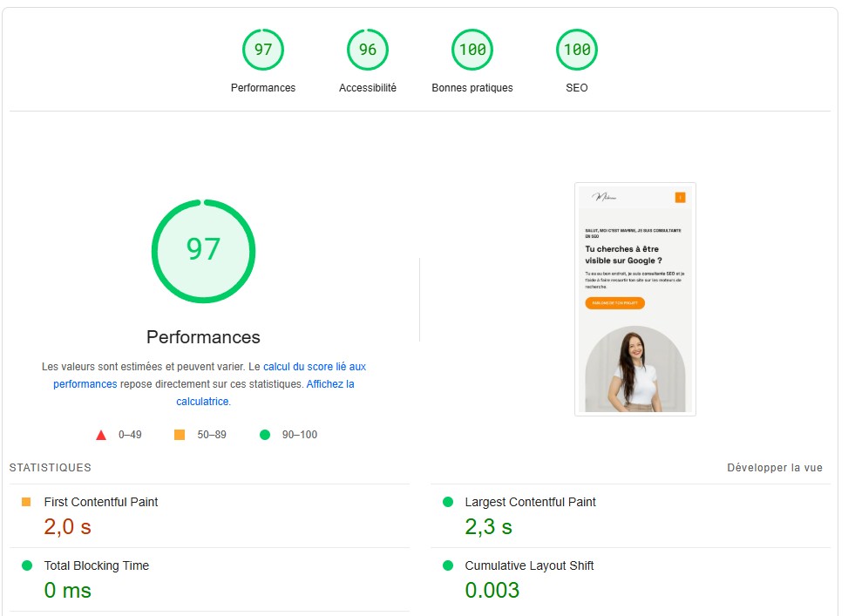
Task: Select the First Contentful Paint metric label
Action: 101,502
